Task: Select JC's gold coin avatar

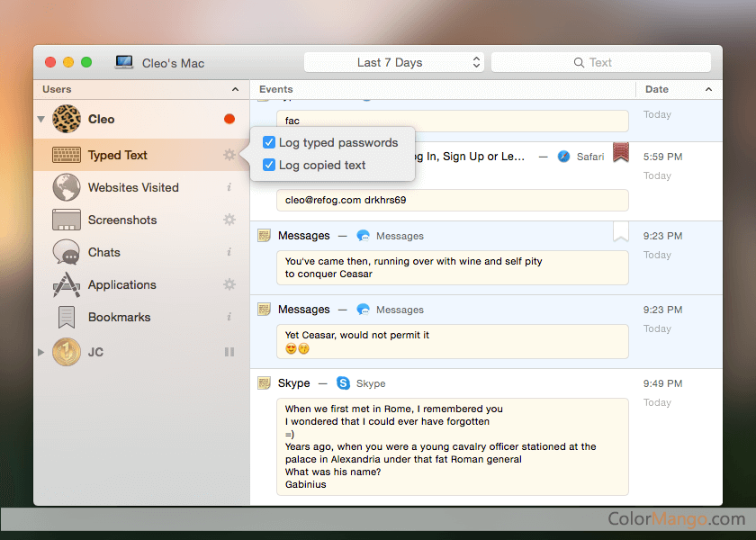Action: [67, 352]
